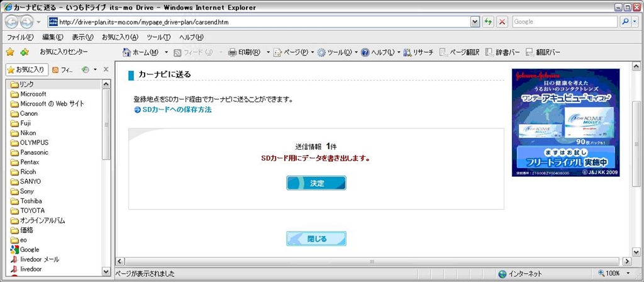The image size is (644, 282).
Task: Select the eo favorites folder
Action: tap(19, 240)
